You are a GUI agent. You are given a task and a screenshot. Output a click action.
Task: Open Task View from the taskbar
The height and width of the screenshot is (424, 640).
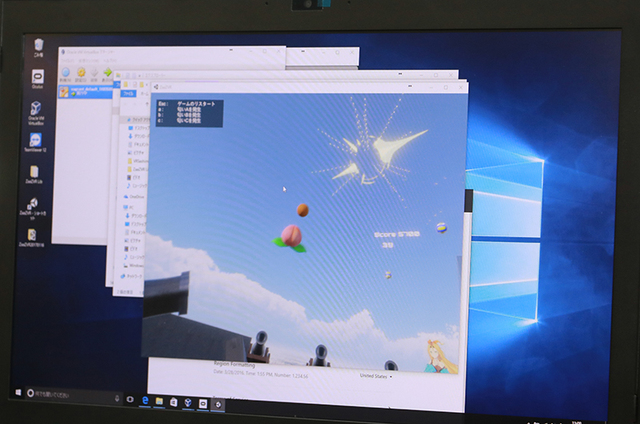coord(130,400)
